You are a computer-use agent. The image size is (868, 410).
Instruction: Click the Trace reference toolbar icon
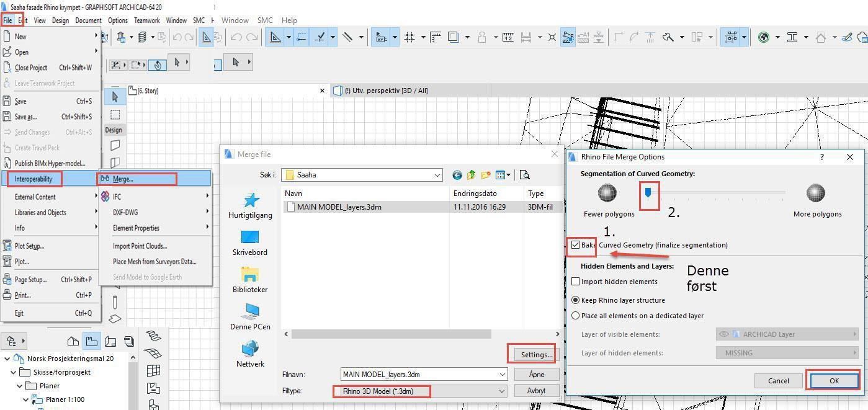click(x=454, y=37)
